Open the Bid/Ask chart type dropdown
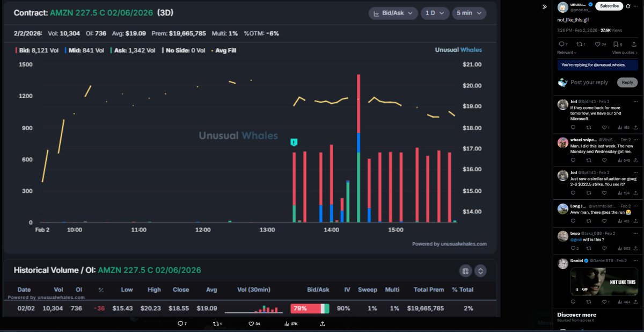The height and width of the screenshot is (332, 644). 393,13
